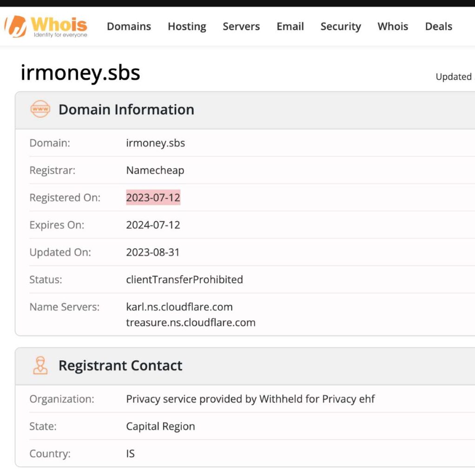Click the highlighted registration date 2023-07-12
Viewport: 475px width, 476px height.
[153, 198]
